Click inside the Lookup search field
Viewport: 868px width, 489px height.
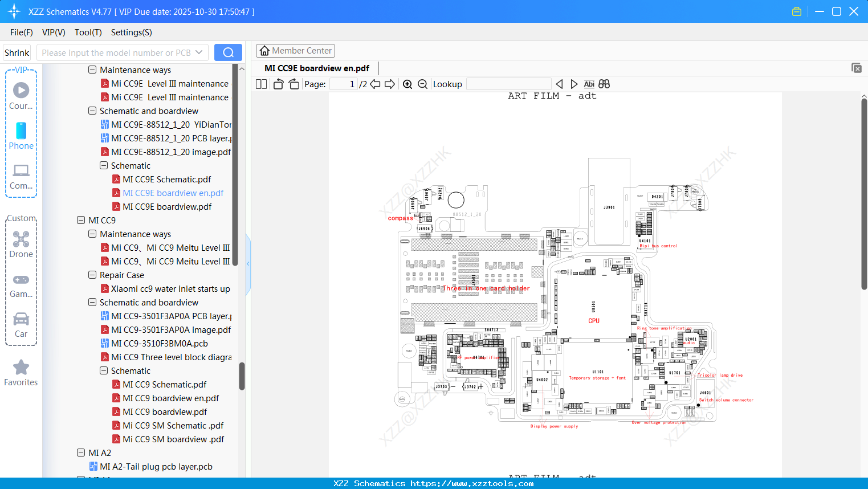[507, 84]
